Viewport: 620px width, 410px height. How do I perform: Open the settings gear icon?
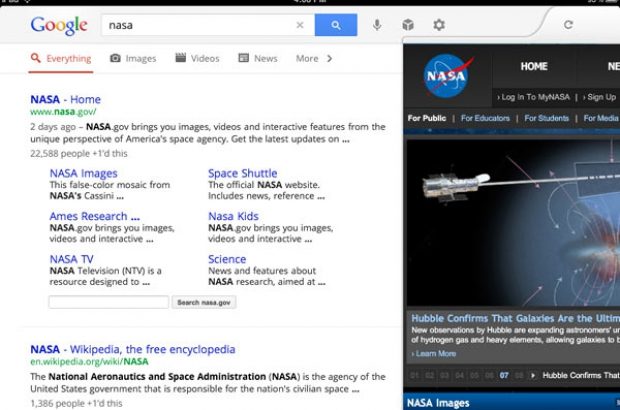click(438, 25)
